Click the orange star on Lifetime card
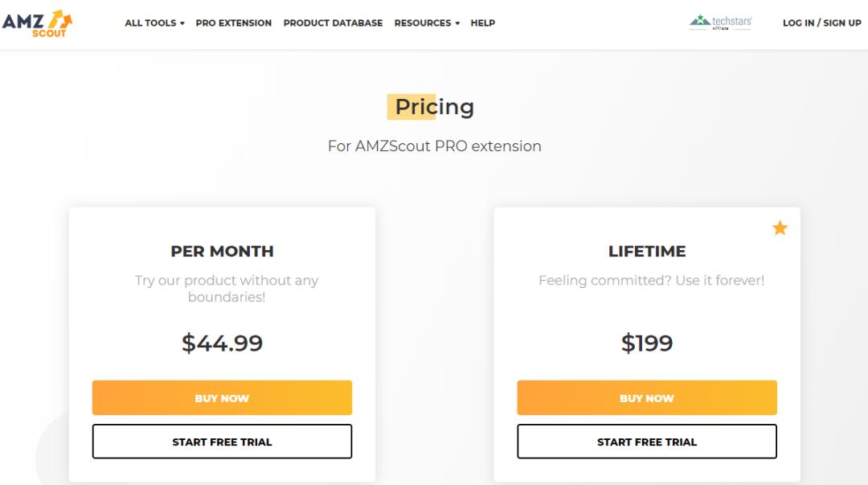 point(780,228)
